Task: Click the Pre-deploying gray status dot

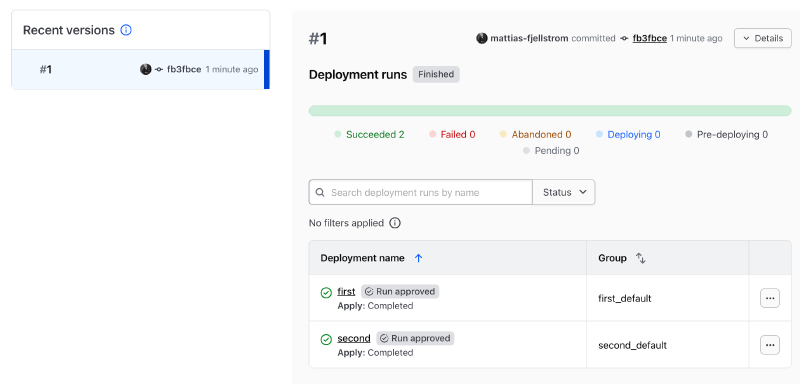Action: [688, 135]
